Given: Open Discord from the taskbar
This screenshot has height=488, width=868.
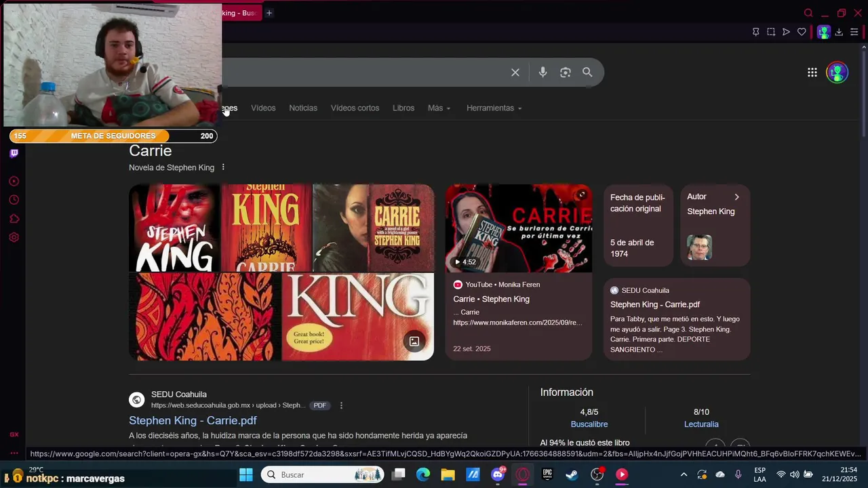Looking at the screenshot, I should [498, 474].
